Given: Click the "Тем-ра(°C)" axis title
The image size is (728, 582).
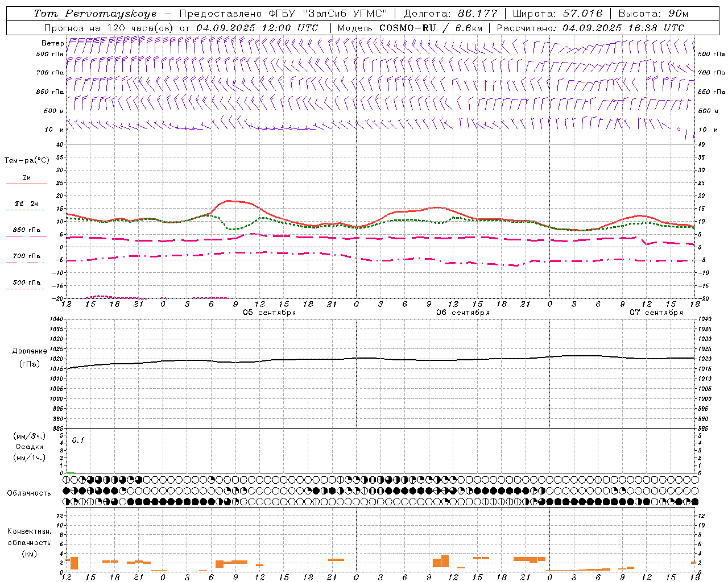Looking at the screenshot, I should [27, 161].
